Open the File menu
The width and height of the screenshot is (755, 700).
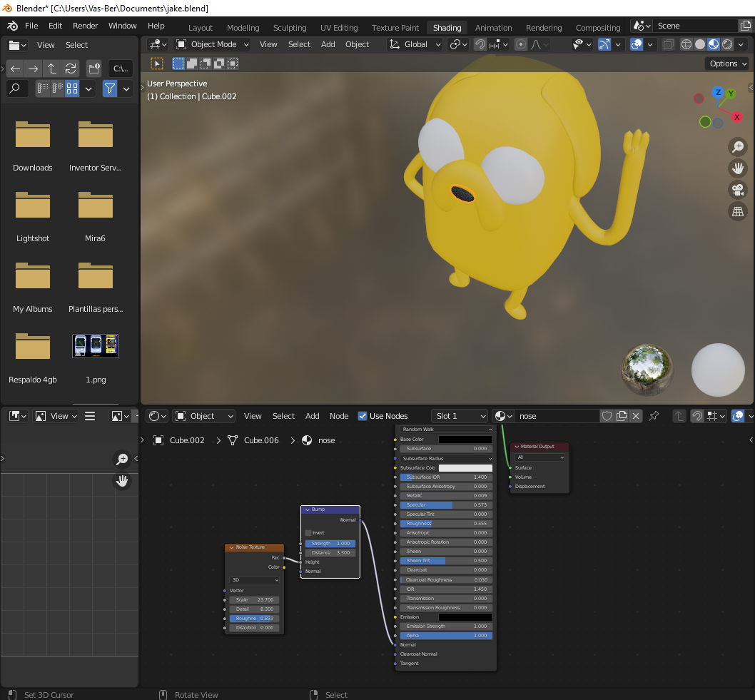(x=31, y=26)
